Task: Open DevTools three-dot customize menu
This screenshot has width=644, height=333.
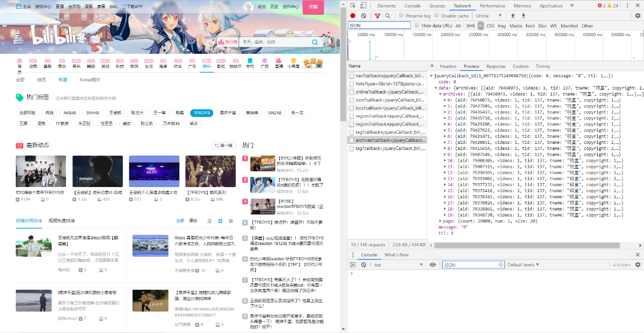Action: [628, 6]
